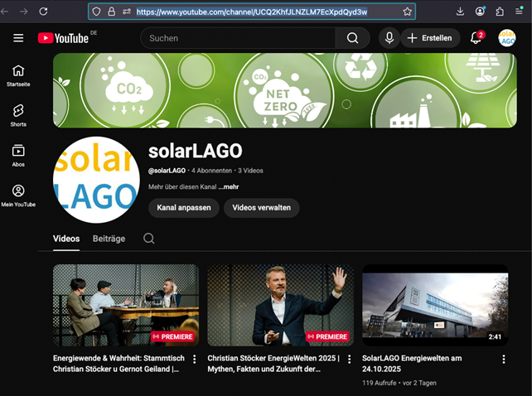Open Mein YouTube in sidebar

(18, 196)
